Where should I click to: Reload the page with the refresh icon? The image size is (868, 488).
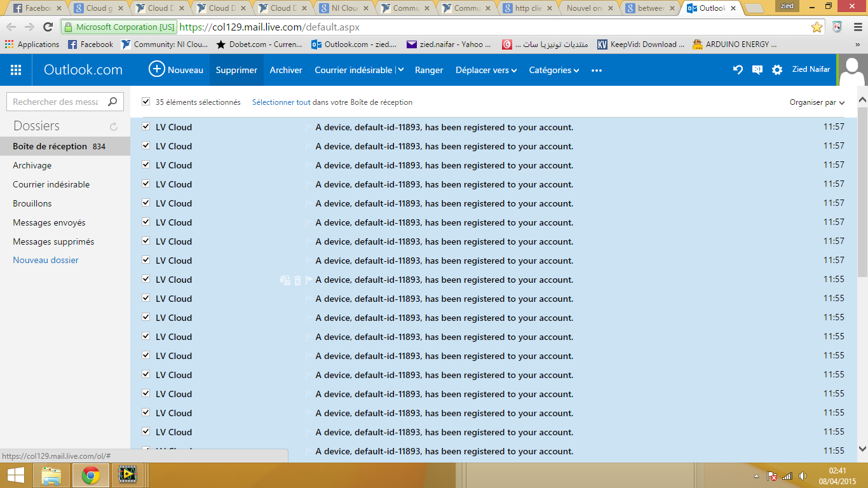pos(48,27)
